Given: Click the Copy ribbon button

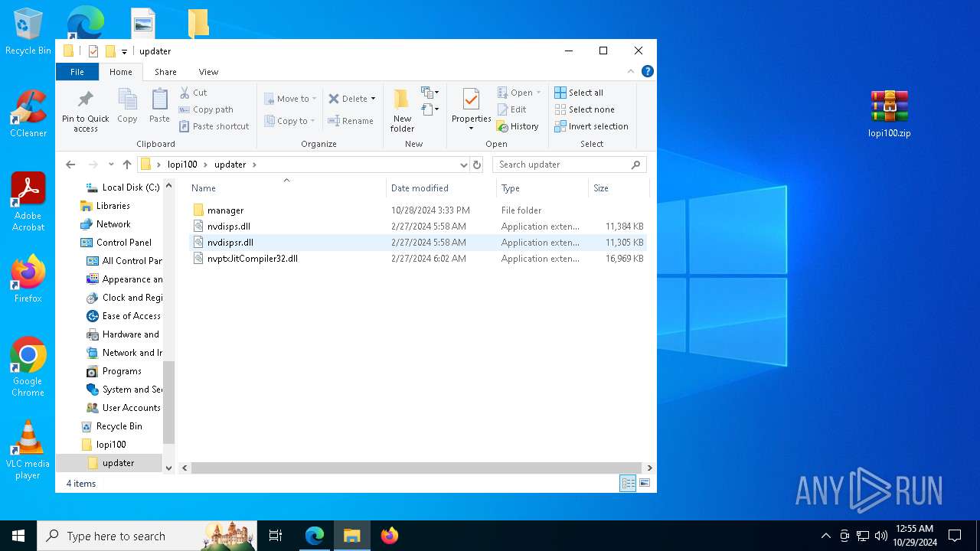Looking at the screenshot, I should pos(127,106).
